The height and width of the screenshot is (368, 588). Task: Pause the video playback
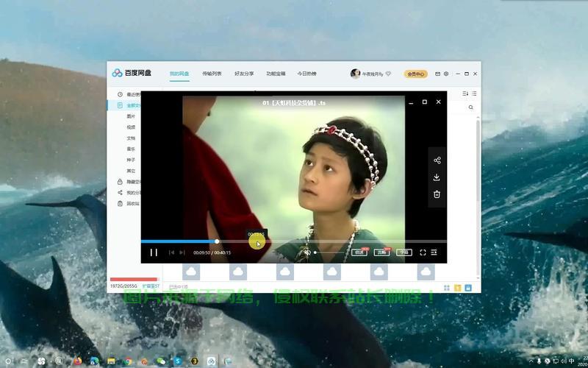(x=154, y=252)
